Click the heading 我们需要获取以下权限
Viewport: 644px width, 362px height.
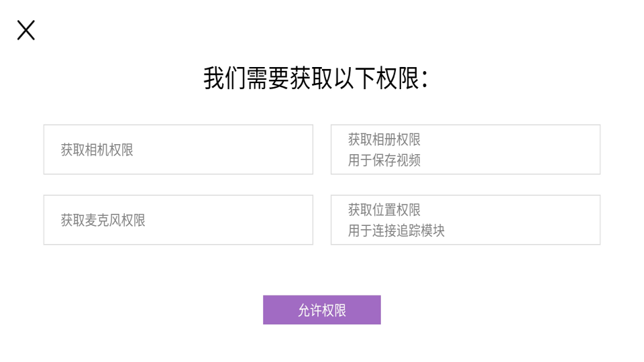pyautogui.click(x=315, y=78)
